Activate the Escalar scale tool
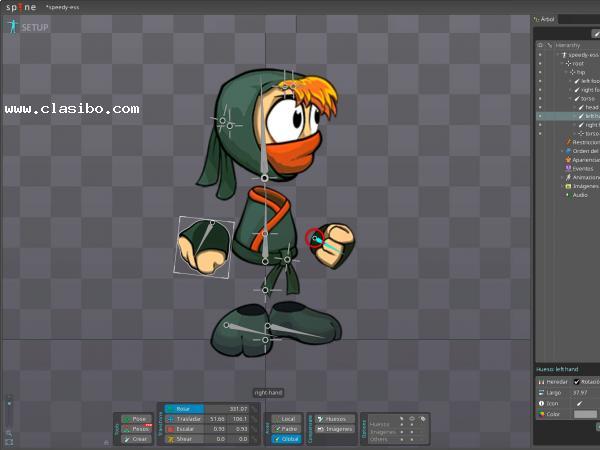Viewport: 600px width, 450px height. [184, 429]
